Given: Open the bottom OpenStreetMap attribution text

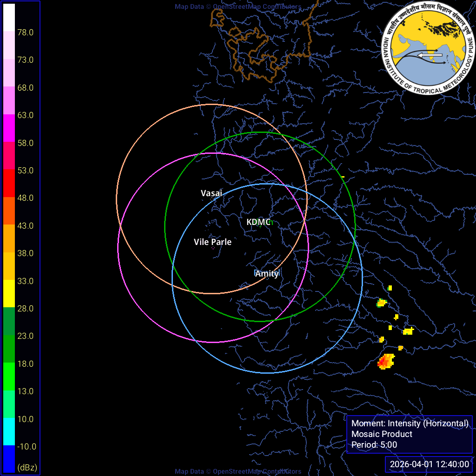Looking at the screenshot, I should 238,471.
